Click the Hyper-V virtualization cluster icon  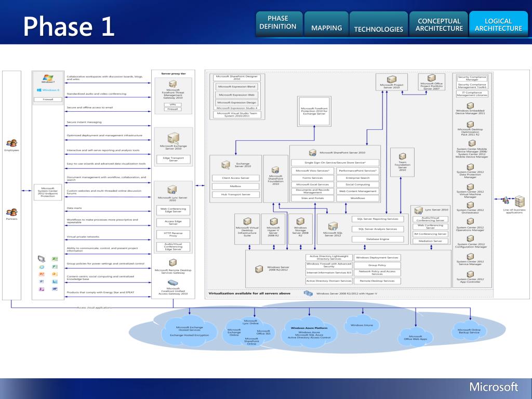[308, 293]
